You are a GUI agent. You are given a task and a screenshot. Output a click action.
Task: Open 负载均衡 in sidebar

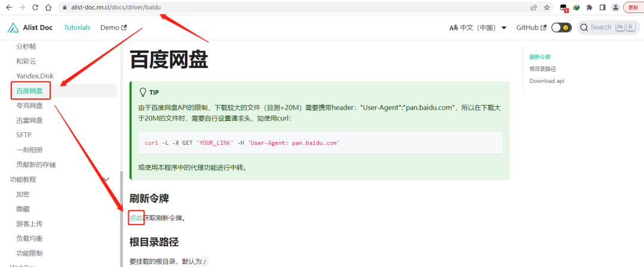30,238
